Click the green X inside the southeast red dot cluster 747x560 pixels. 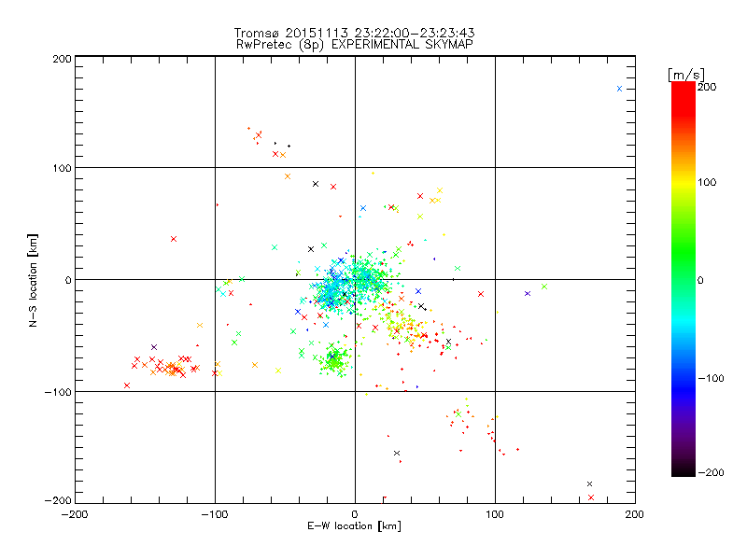[x=458, y=414]
